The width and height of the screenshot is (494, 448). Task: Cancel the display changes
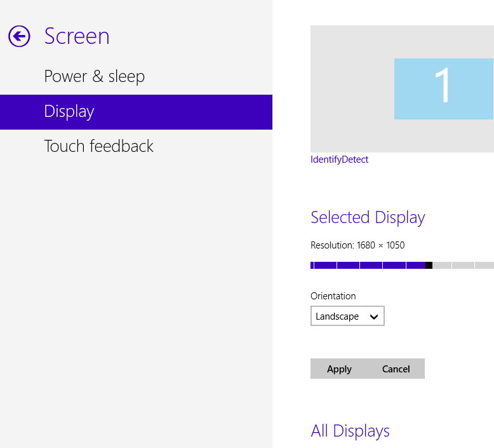tap(396, 369)
